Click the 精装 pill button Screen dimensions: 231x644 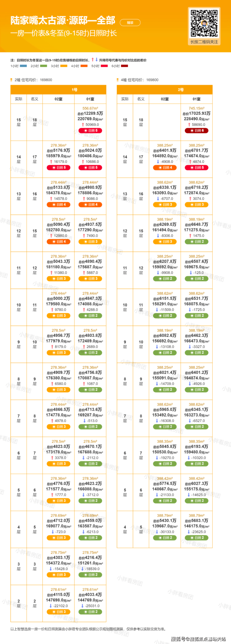130,22
